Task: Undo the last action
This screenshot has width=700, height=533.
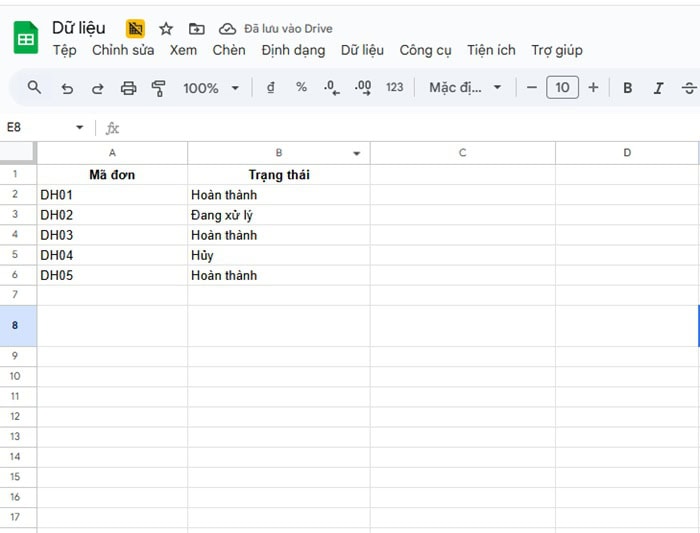Action: tap(67, 88)
